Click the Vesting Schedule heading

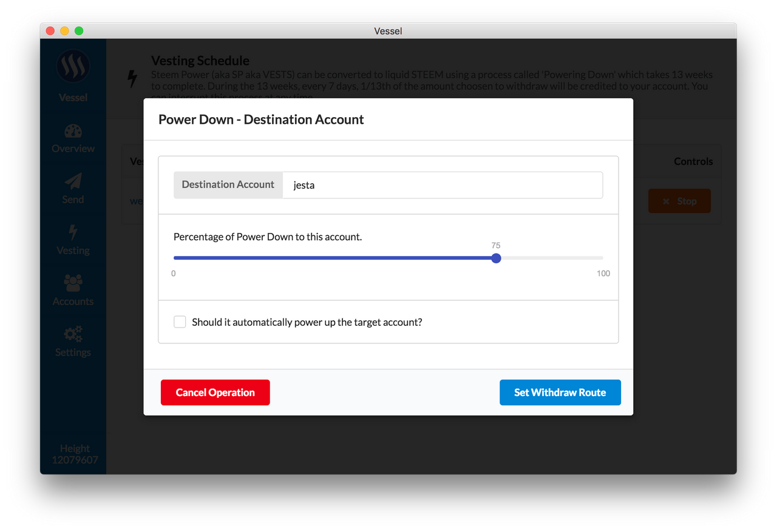(x=200, y=61)
